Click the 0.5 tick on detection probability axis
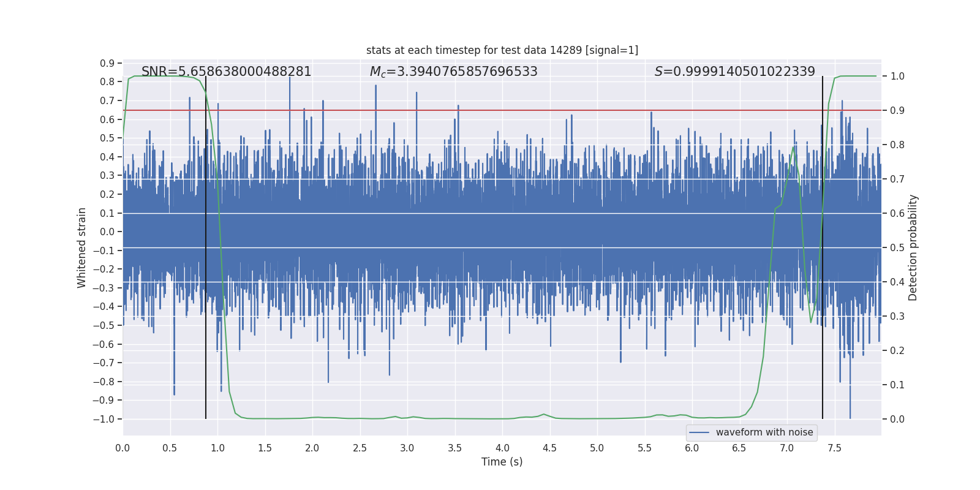Viewport: 980px width, 490px height. point(897,247)
